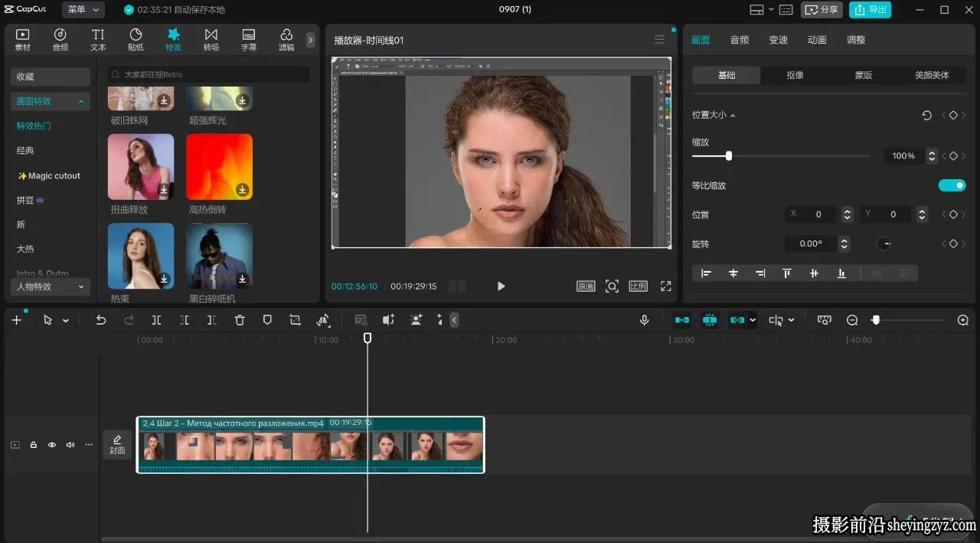This screenshot has width=980, height=543.
Task: Switch to the 调整 adjustment tab
Action: point(856,40)
